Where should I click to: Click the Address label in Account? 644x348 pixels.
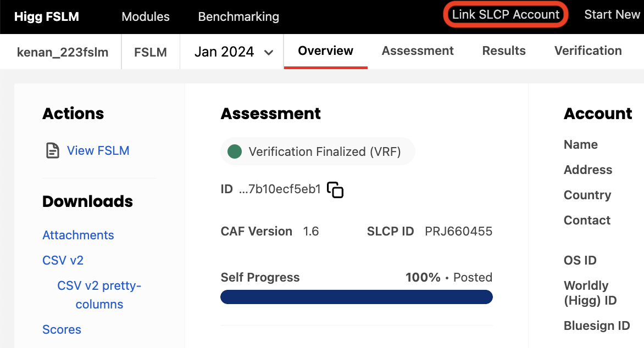click(x=588, y=170)
